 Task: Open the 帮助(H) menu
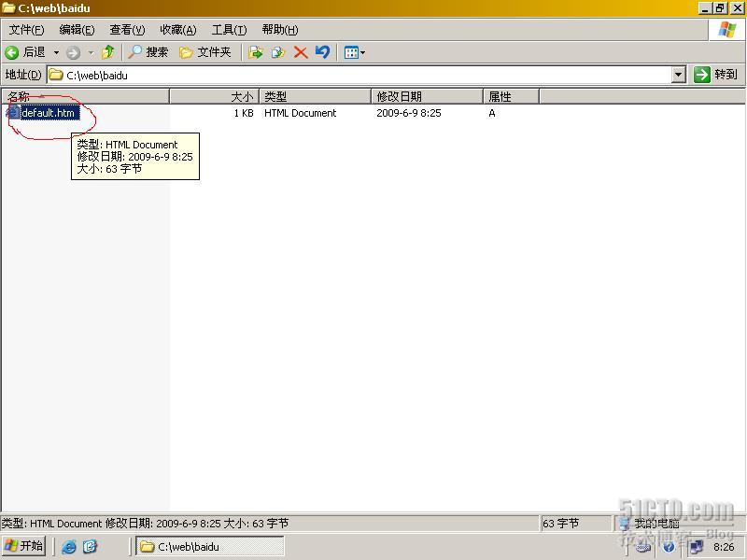coord(280,30)
